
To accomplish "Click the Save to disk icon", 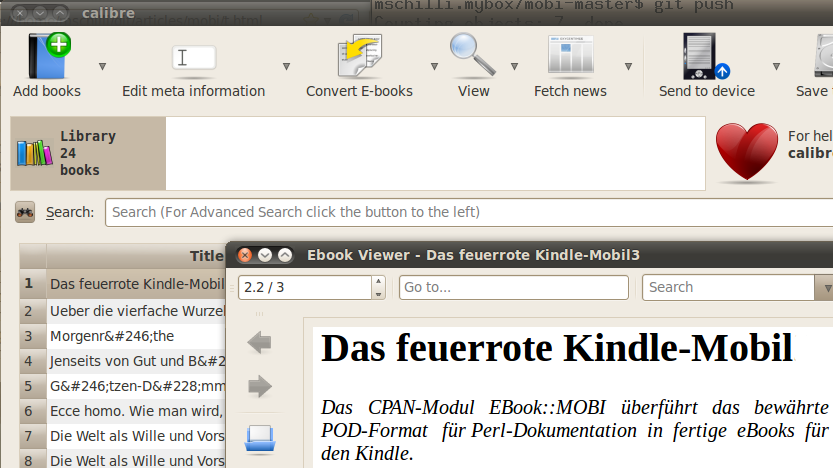I will [823, 56].
